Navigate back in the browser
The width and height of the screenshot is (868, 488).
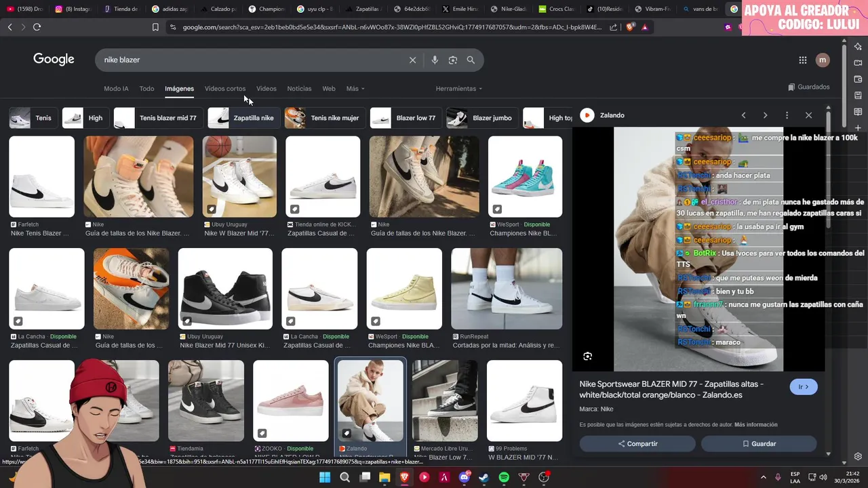9,27
